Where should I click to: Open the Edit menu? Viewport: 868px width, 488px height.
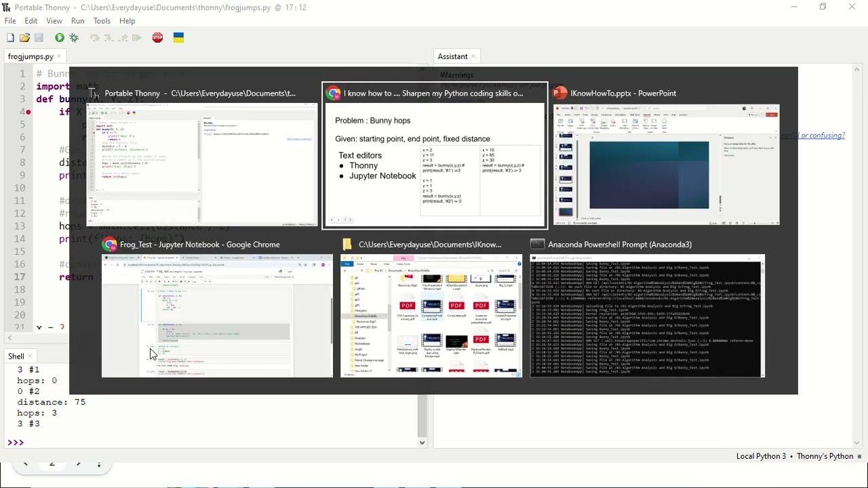tap(31, 21)
